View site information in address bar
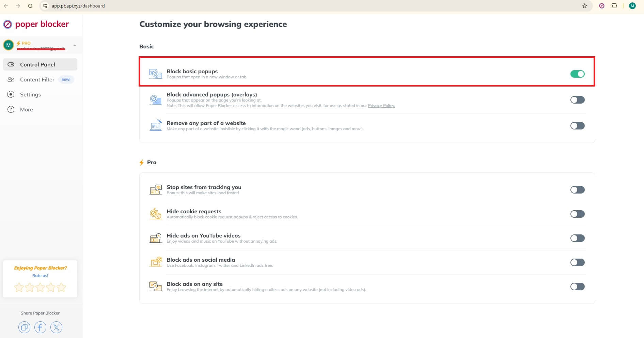This screenshot has width=644, height=338. 45,6
